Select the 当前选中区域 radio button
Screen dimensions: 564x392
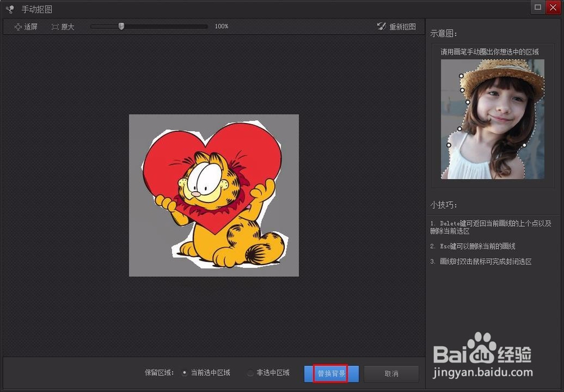point(184,373)
